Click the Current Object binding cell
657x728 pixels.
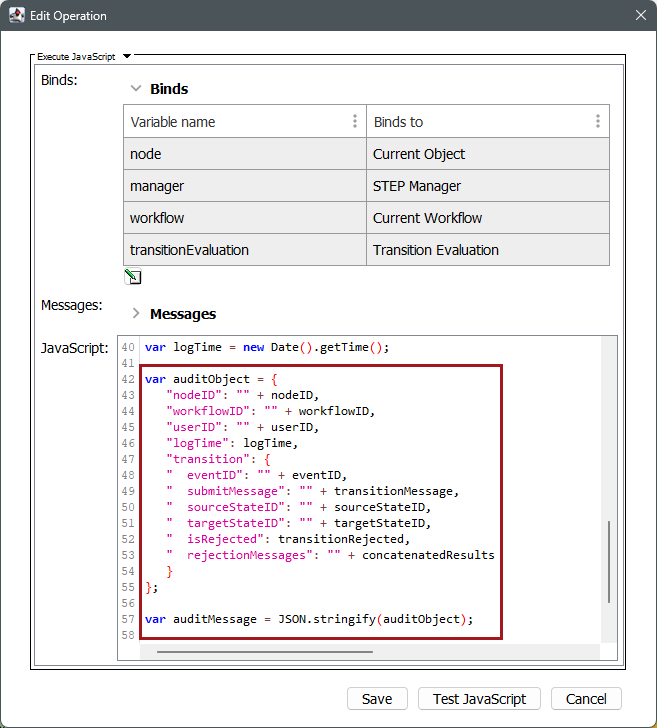coord(487,154)
